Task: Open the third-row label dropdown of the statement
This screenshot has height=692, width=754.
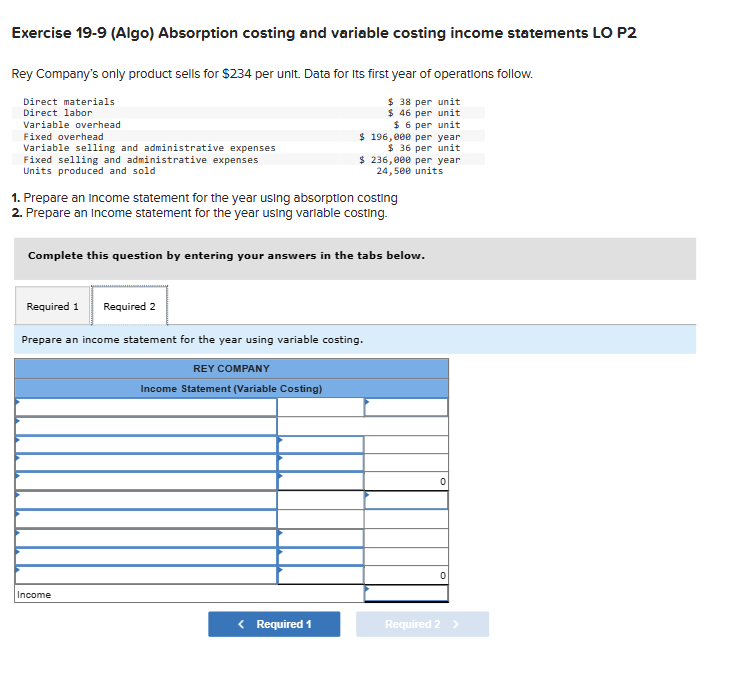Action: pyautogui.click(x=146, y=445)
